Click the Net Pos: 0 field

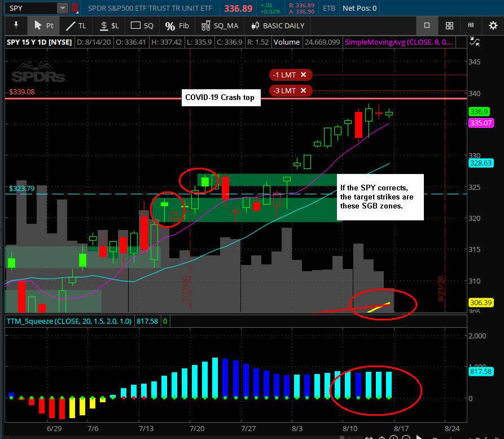360,8
